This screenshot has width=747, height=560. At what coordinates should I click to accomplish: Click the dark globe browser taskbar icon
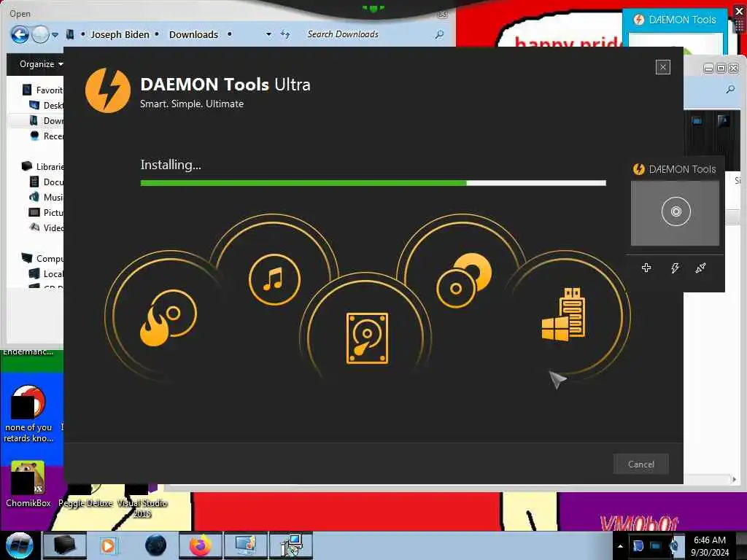(x=156, y=545)
